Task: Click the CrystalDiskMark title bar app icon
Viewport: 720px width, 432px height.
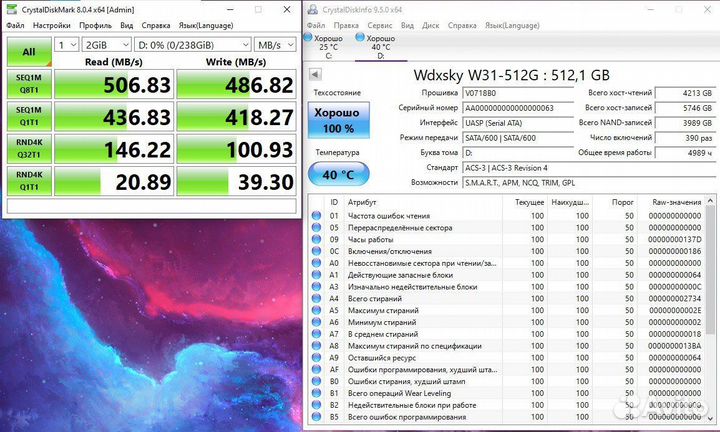Action: 12,9
